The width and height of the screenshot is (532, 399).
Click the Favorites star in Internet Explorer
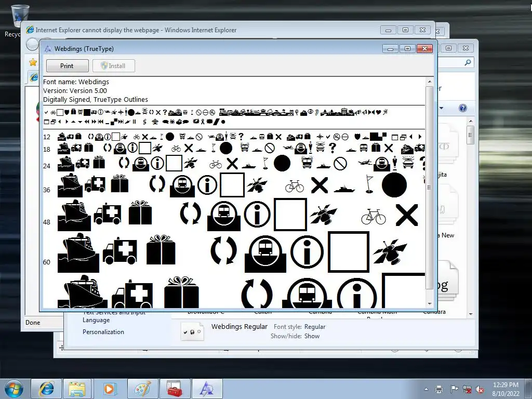[33, 62]
